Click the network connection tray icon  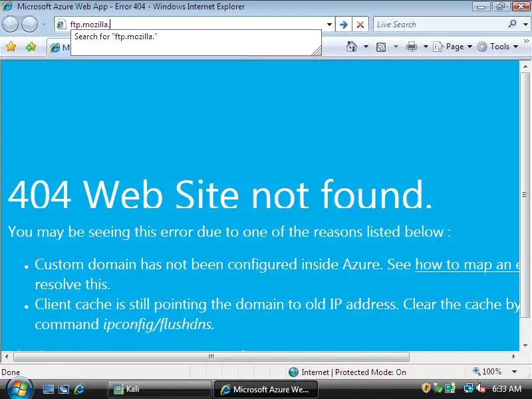[469, 388]
